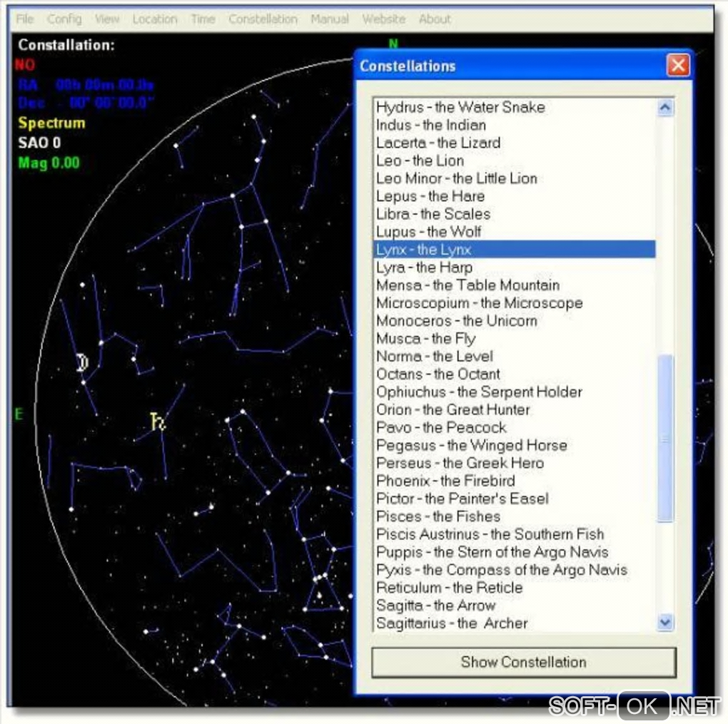
Task: Select Pyxis - Compass of the Argo Navis
Action: point(514,570)
